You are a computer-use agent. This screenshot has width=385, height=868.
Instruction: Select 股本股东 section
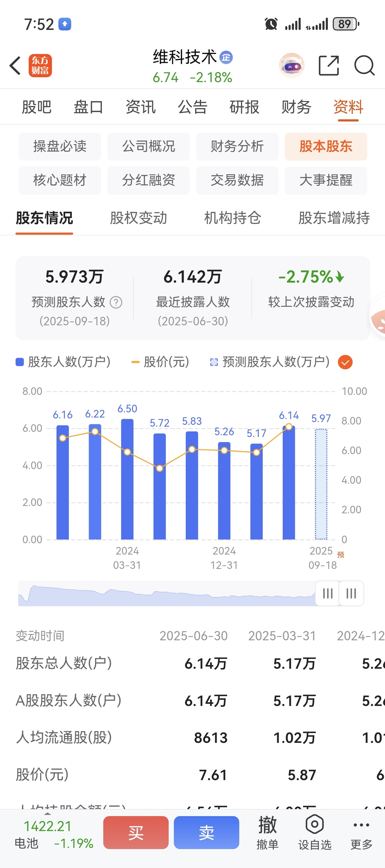(326, 146)
